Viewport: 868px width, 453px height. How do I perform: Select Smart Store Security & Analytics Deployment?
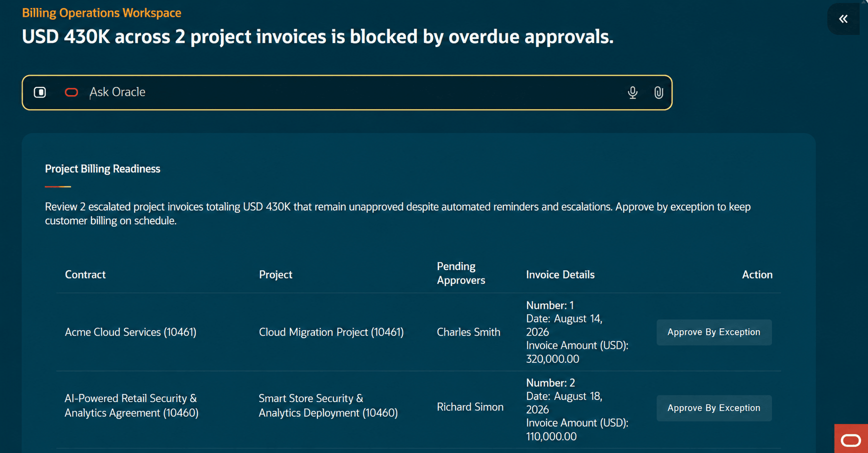tap(328, 405)
